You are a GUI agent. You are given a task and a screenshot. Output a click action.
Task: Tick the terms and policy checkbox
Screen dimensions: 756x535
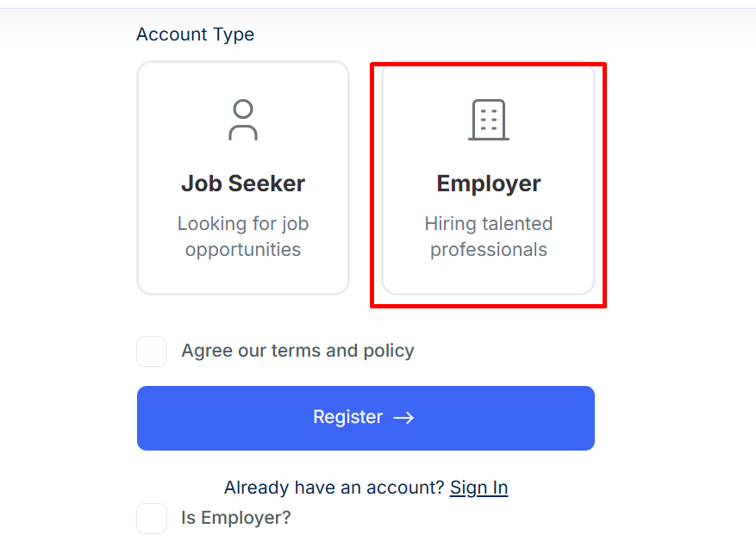tap(152, 351)
